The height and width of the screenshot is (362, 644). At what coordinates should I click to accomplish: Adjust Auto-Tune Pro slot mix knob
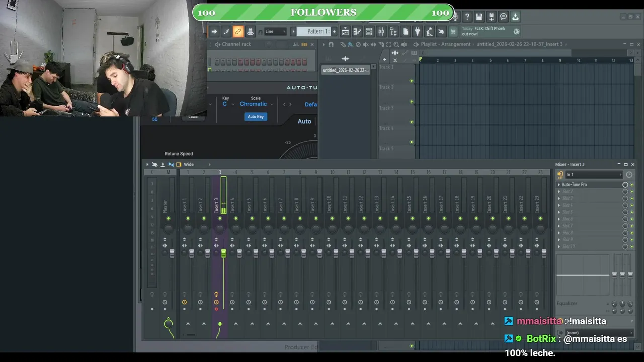click(x=625, y=185)
